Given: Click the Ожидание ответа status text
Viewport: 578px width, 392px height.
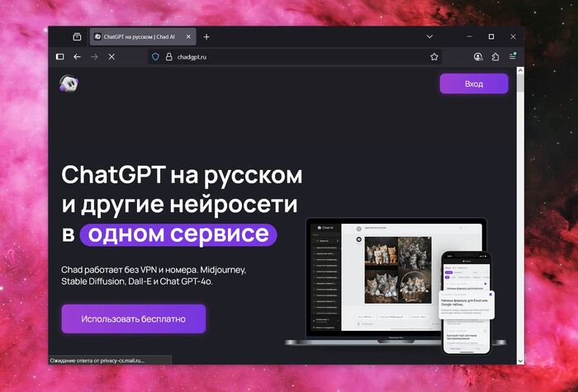Looking at the screenshot, I should 97,361.
